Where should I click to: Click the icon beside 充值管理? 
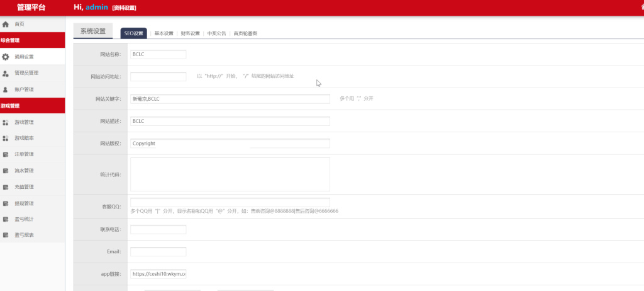pos(6,187)
